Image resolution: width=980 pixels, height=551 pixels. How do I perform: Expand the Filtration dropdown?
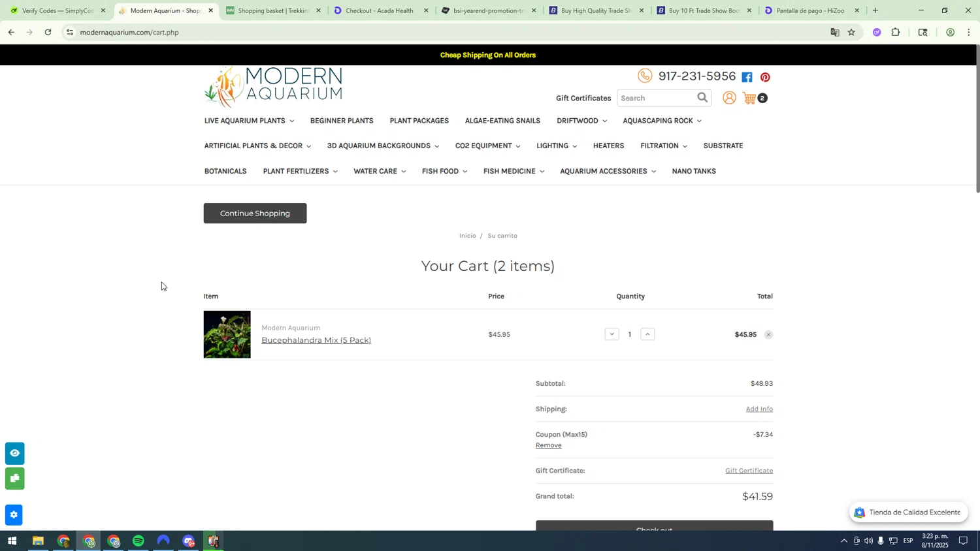[663, 146]
